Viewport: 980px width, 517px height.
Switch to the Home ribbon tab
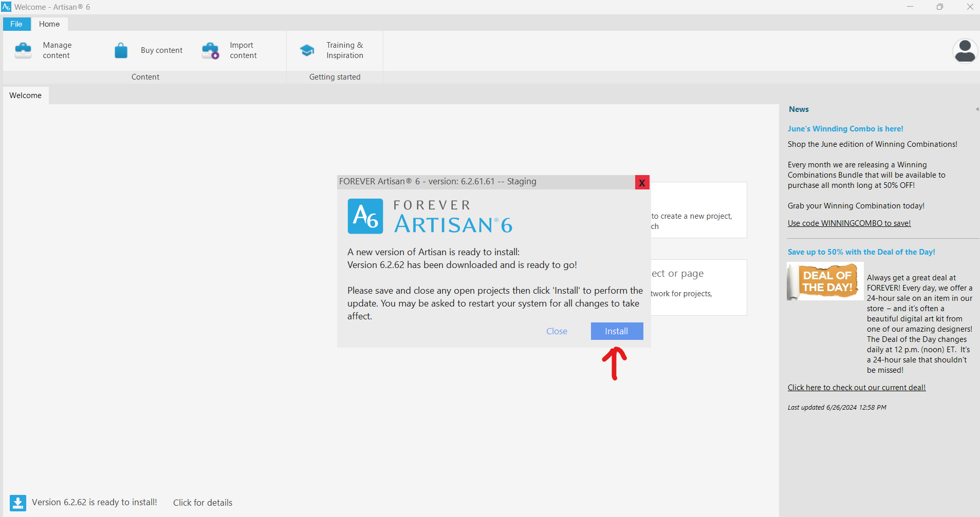pos(49,24)
